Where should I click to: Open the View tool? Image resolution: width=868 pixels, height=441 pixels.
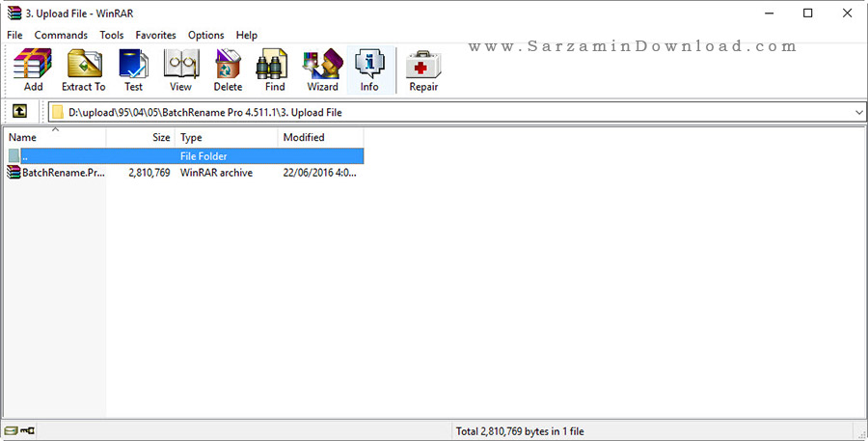[181, 69]
